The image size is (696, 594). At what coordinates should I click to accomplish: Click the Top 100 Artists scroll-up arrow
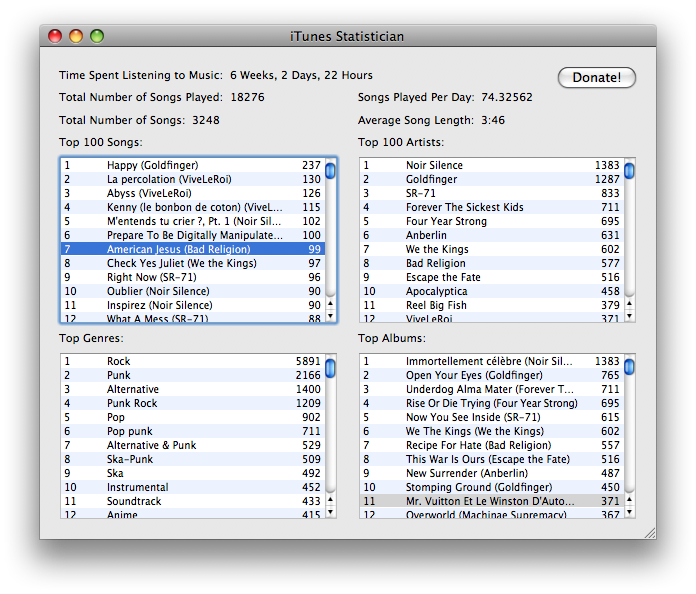(x=629, y=304)
